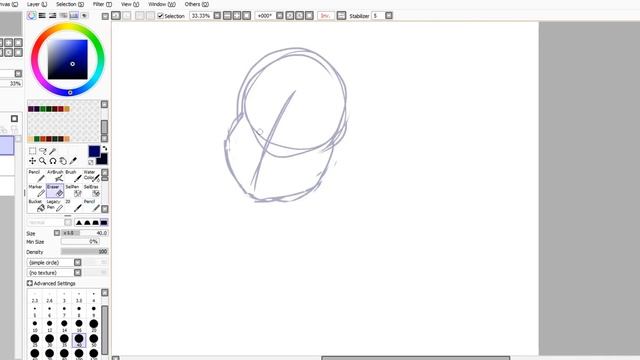The image size is (640, 360).
Task: Open the size multiplier dropdown
Action: 57,233
